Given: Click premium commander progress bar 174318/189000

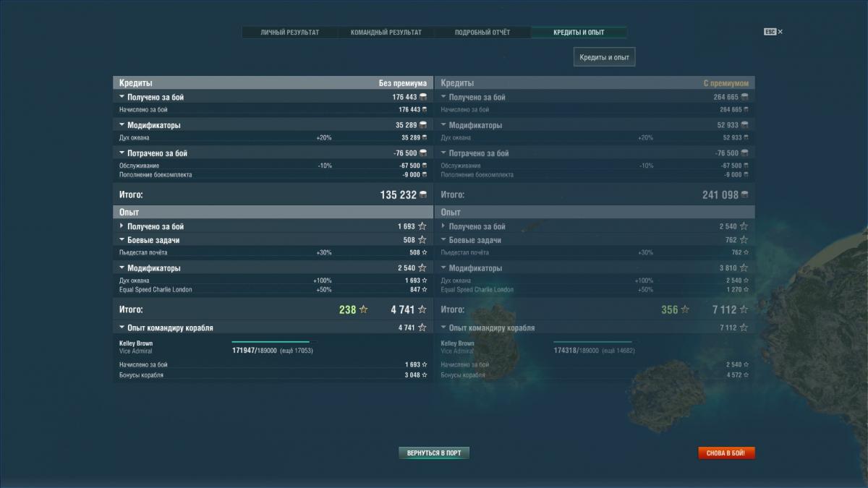Looking at the screenshot, I should (592, 342).
